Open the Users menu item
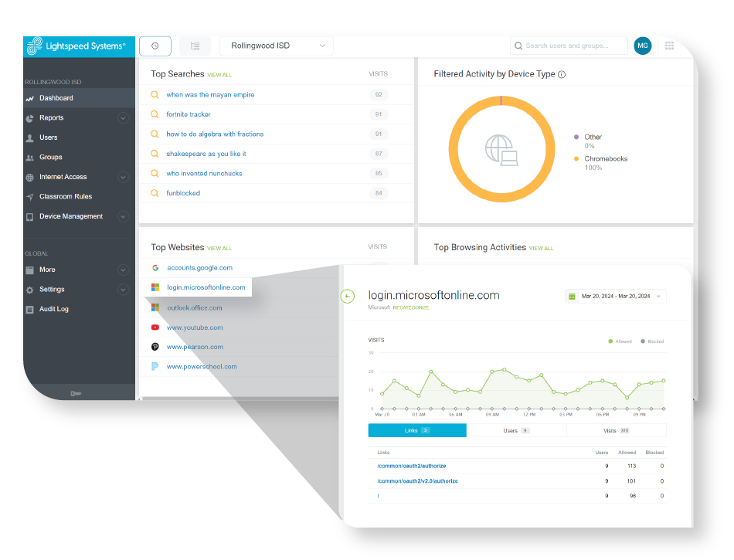 (x=79, y=137)
